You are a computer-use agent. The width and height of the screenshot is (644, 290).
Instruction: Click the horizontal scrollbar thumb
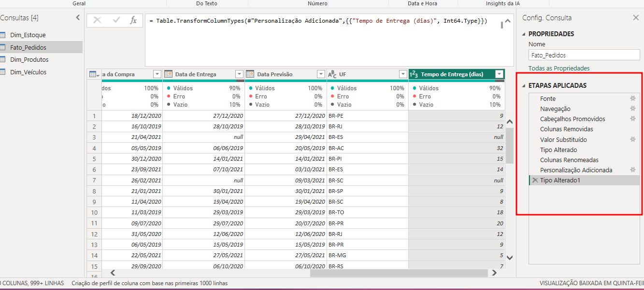tap(398, 273)
